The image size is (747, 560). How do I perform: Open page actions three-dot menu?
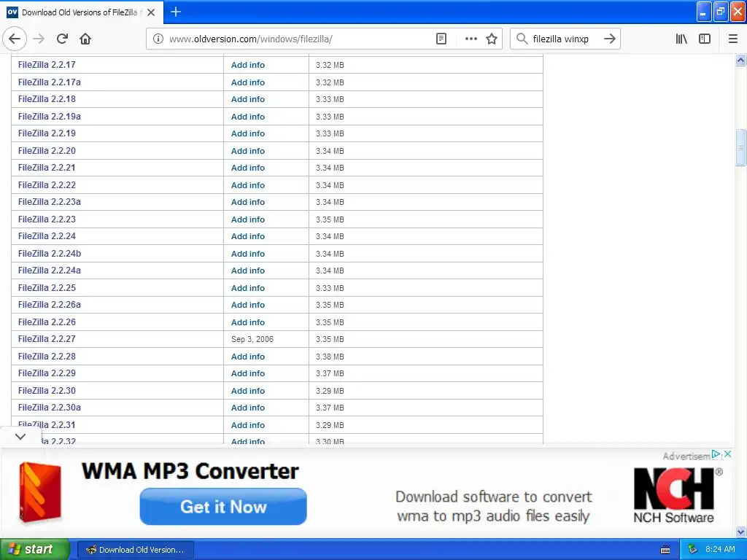click(471, 39)
